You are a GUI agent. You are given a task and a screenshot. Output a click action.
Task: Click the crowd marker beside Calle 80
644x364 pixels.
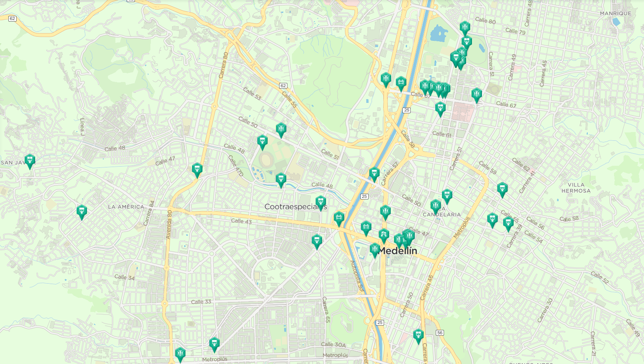click(x=465, y=28)
